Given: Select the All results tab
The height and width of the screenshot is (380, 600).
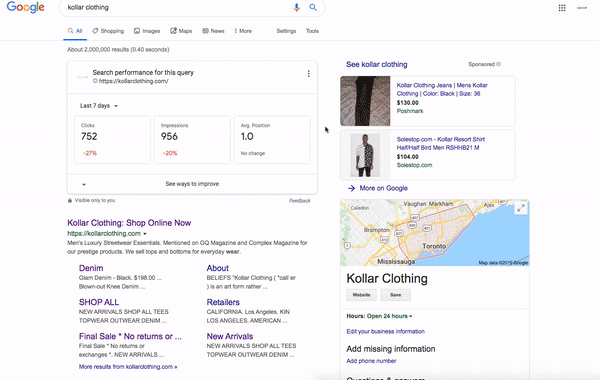Looking at the screenshot, I should pos(75,31).
